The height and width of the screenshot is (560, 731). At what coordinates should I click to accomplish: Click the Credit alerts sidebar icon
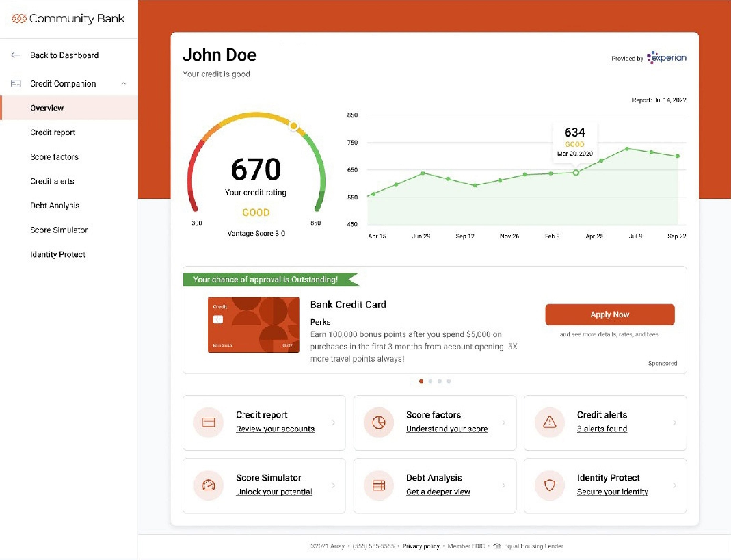(x=52, y=181)
